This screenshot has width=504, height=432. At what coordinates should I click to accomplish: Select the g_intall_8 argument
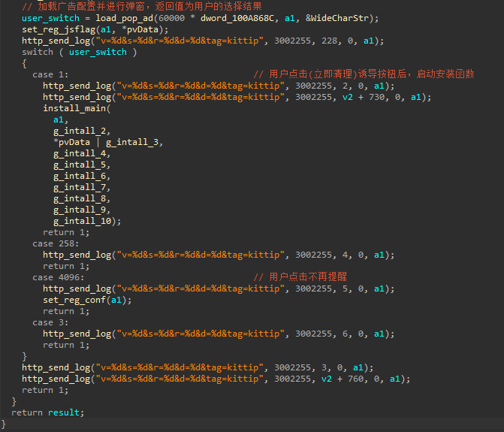click(x=80, y=198)
